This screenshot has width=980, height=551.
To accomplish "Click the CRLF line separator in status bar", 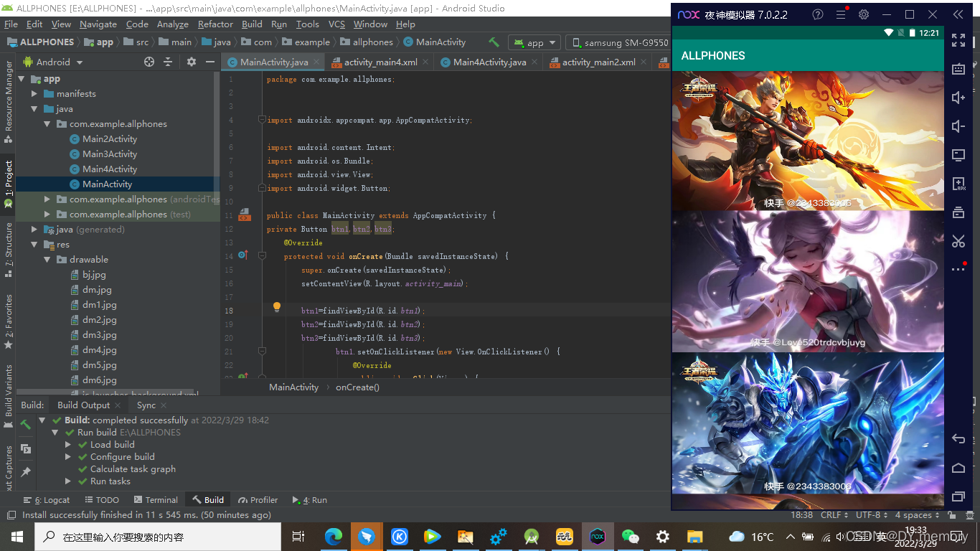I will (835, 515).
